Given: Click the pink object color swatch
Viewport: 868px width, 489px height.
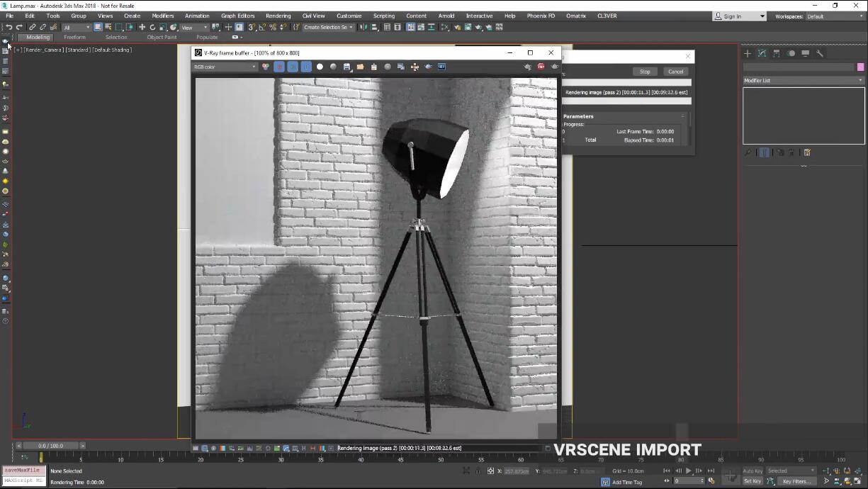Looking at the screenshot, I should 860,67.
